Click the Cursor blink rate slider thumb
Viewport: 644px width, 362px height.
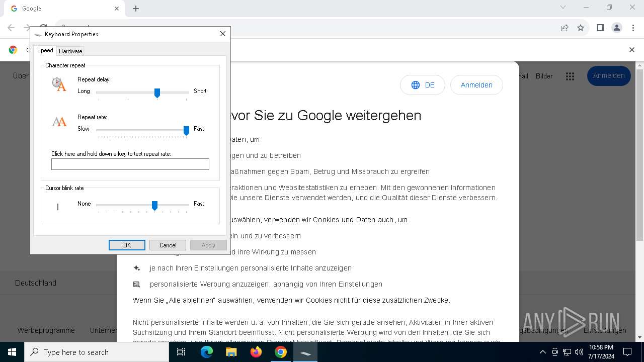click(x=154, y=206)
